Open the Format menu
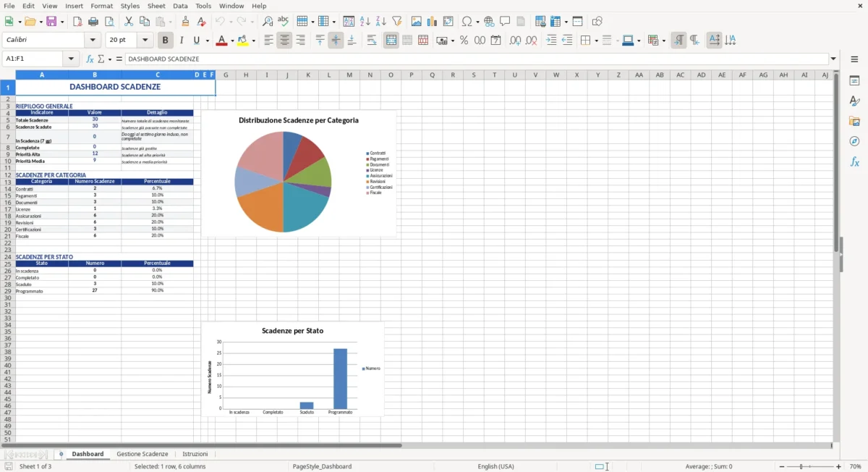This screenshot has width=868, height=472. tap(102, 6)
